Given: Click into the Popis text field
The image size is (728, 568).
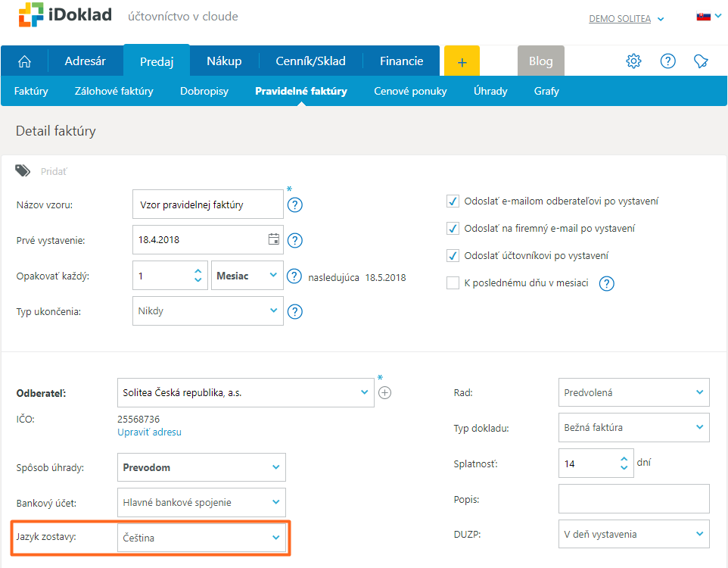Looking at the screenshot, I should pos(633,499).
